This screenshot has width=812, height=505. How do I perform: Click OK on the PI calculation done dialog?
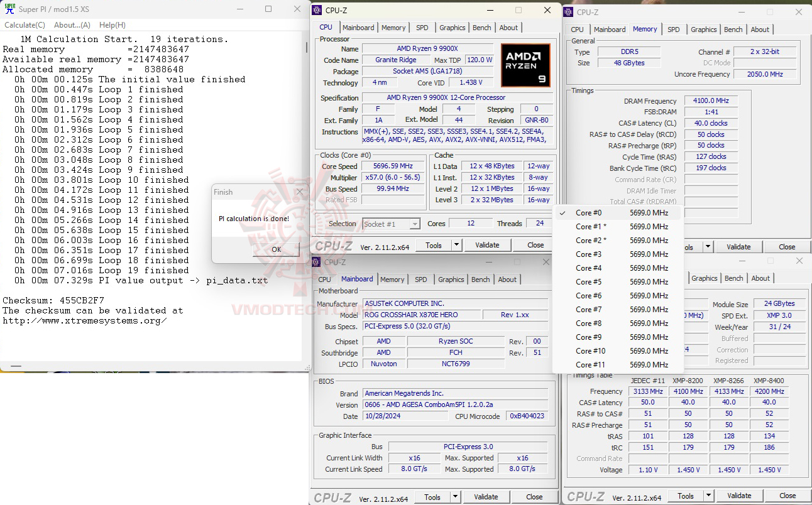[x=275, y=249]
